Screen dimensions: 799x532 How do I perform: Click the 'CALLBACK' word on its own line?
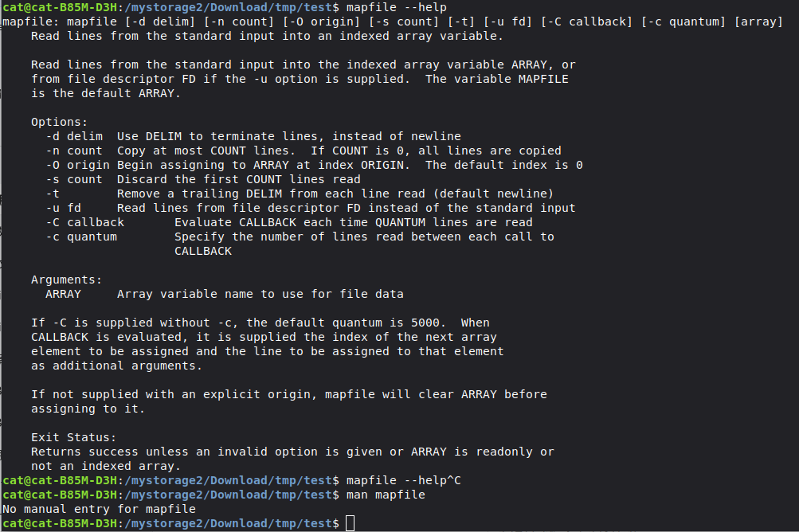203,251
